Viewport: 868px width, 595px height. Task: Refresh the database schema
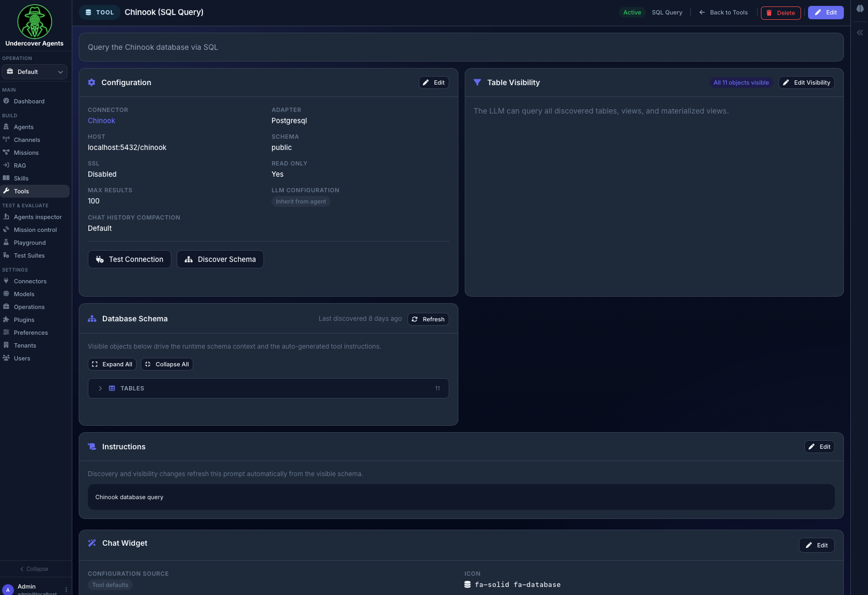[x=428, y=319]
